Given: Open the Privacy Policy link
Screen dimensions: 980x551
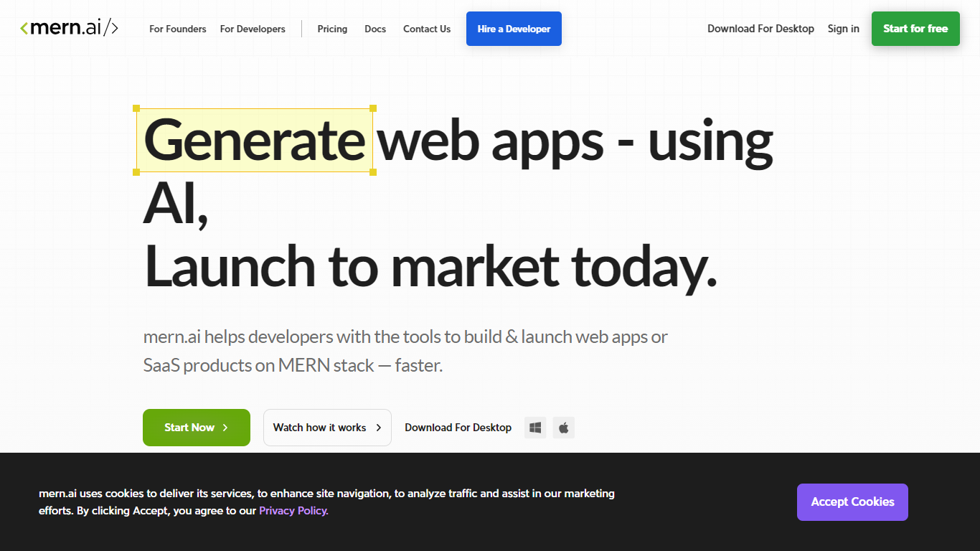Looking at the screenshot, I should pos(293,511).
